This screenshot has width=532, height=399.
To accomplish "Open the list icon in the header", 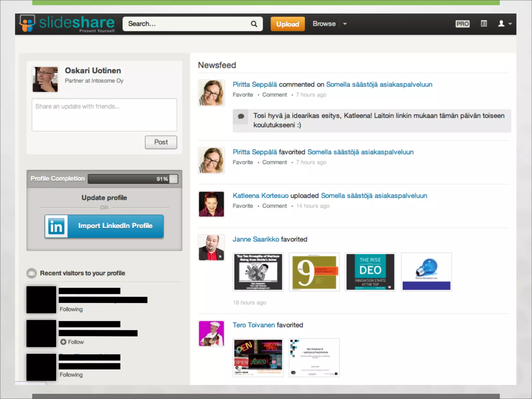I will [x=484, y=24].
